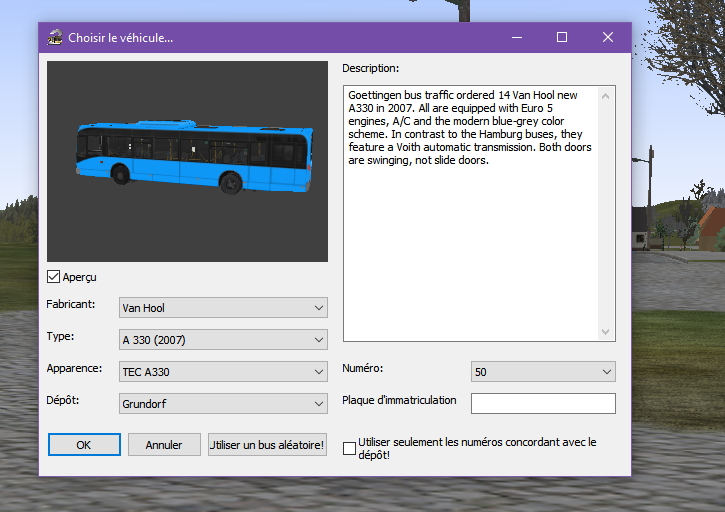
Task: Expand the Apparence dropdown showing TEC A330
Action: [223, 371]
